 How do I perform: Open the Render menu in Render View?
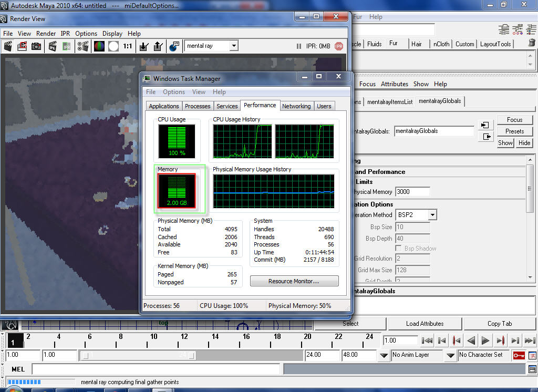(46, 33)
